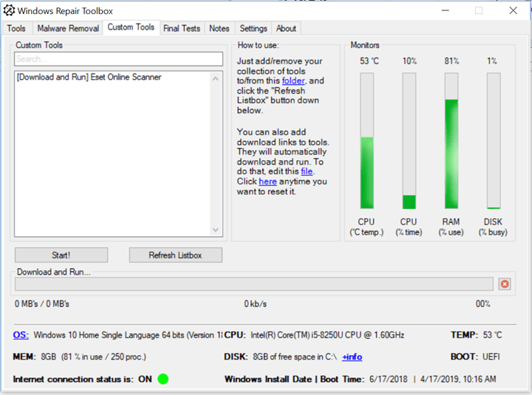Image resolution: width=532 pixels, height=395 pixels.
Task: Click the 'here' reset link
Action: (x=267, y=182)
